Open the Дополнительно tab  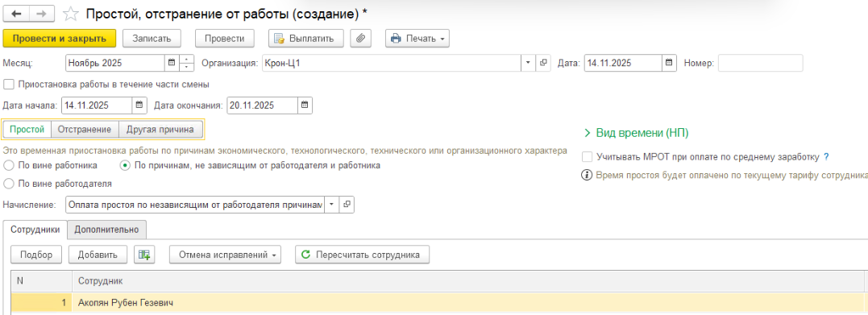tap(107, 229)
